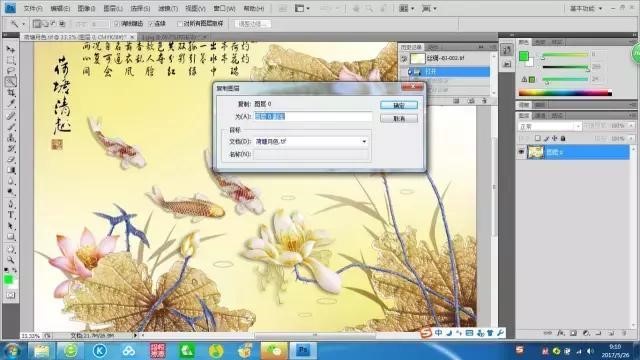The width and height of the screenshot is (640, 360).
Task: Select the Move tool in the toolbox
Action: (11, 50)
